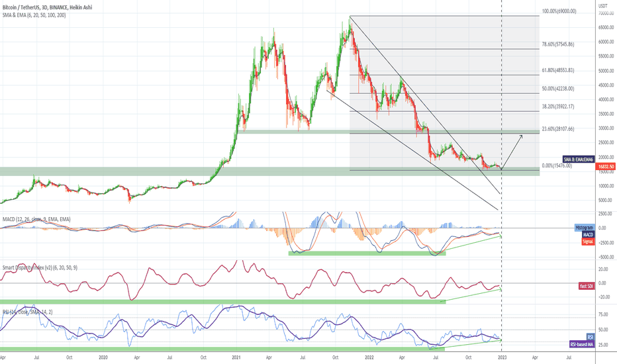Click the Bitcoin / TetherUS chart title
The height and width of the screenshot is (364, 617).
[x=47, y=7]
